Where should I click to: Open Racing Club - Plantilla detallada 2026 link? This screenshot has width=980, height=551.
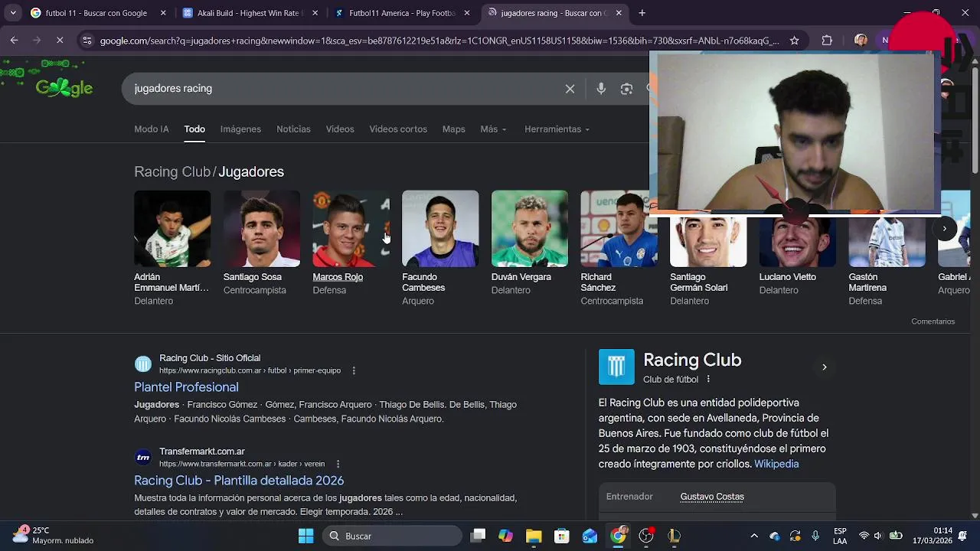tap(239, 481)
